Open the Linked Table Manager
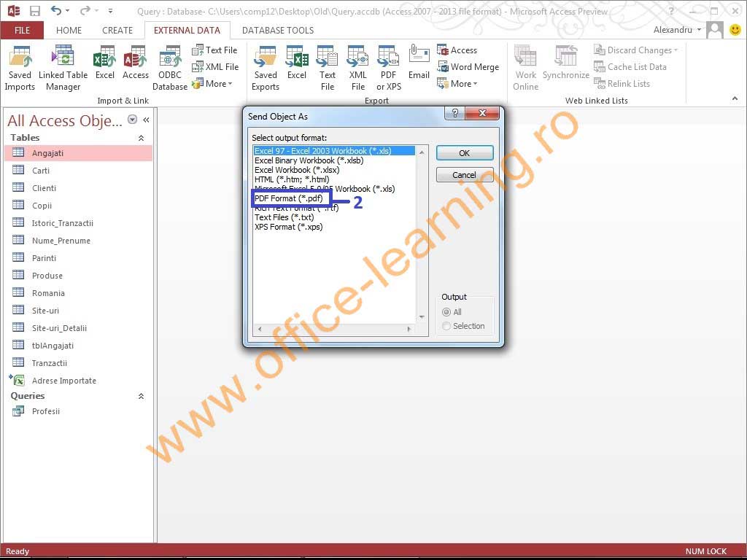 [63, 68]
